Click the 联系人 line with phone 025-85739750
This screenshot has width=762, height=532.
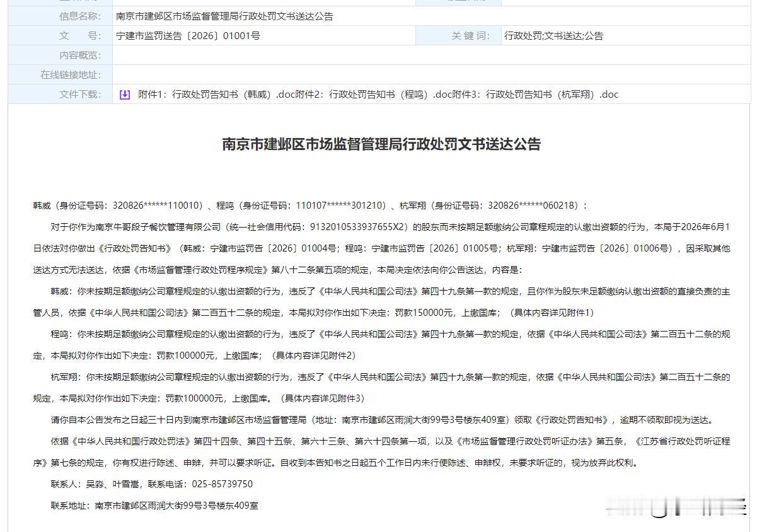pyautogui.click(x=152, y=484)
